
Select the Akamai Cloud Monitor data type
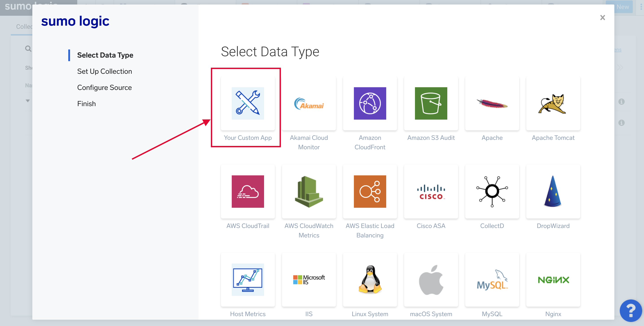[309, 103]
